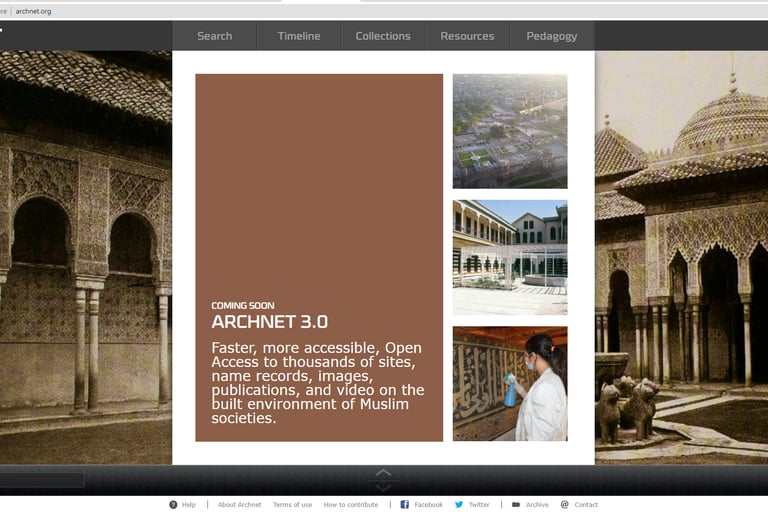
Task: Open the courtyard building thumbnail
Action: [510, 257]
